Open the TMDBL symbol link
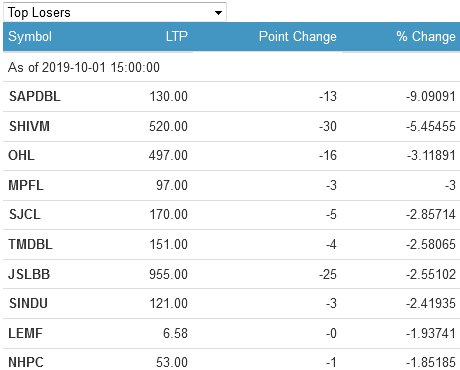 [x=30, y=244]
